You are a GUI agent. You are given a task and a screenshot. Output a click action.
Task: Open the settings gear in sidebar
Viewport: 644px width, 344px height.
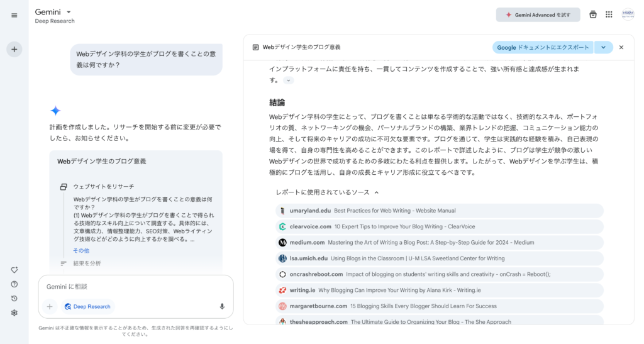[x=14, y=313]
